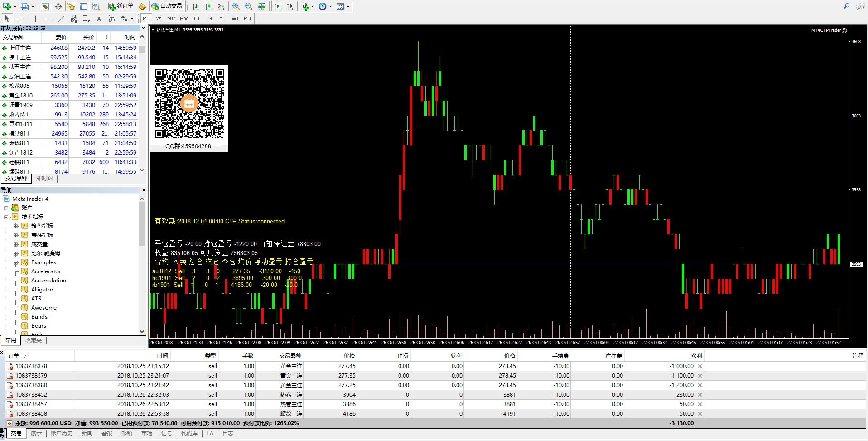Open the EA terminal tab
Screen dimensions: 868x441
pyautogui.click(x=210, y=433)
